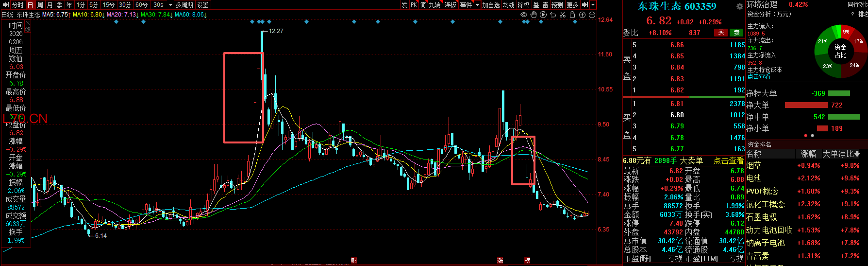Open stock settings gear next to 603359

point(739,6)
